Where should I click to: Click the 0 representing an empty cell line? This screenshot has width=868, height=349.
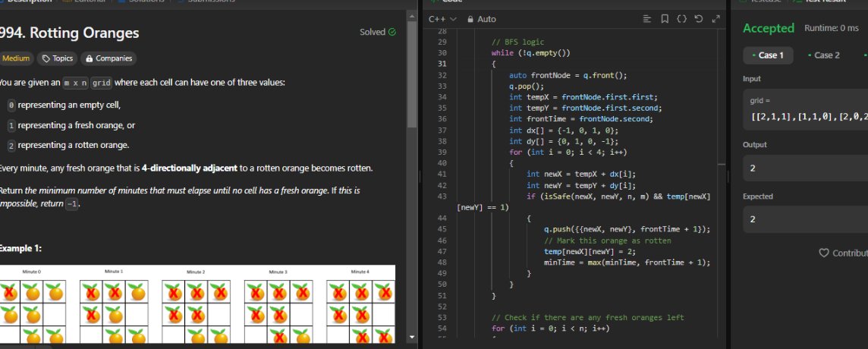[x=64, y=105]
